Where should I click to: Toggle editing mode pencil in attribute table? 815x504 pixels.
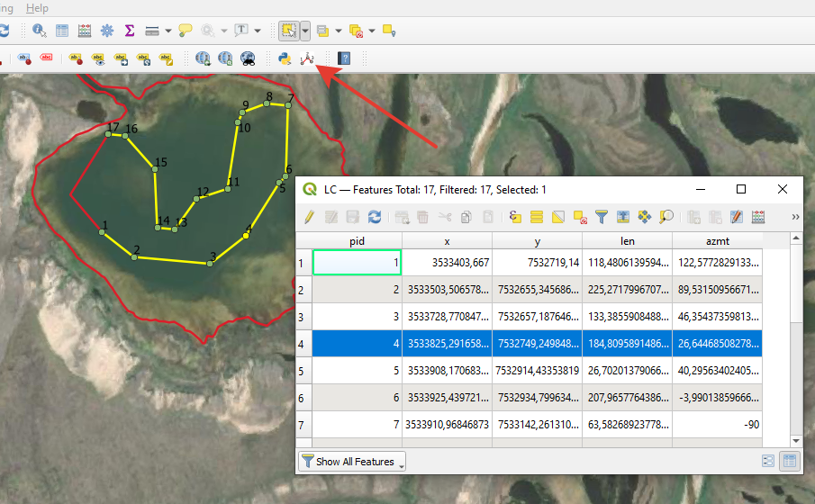[310, 217]
